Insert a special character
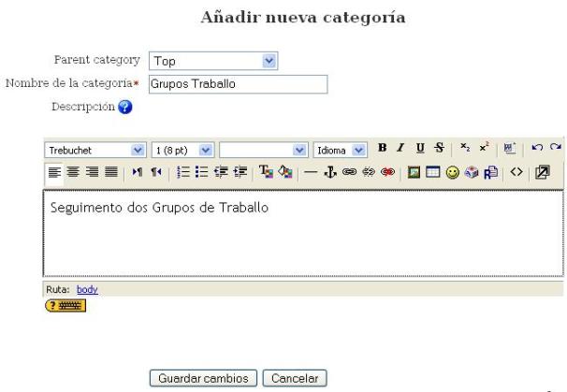Viewport: 567px width, 392px height. coord(472,172)
